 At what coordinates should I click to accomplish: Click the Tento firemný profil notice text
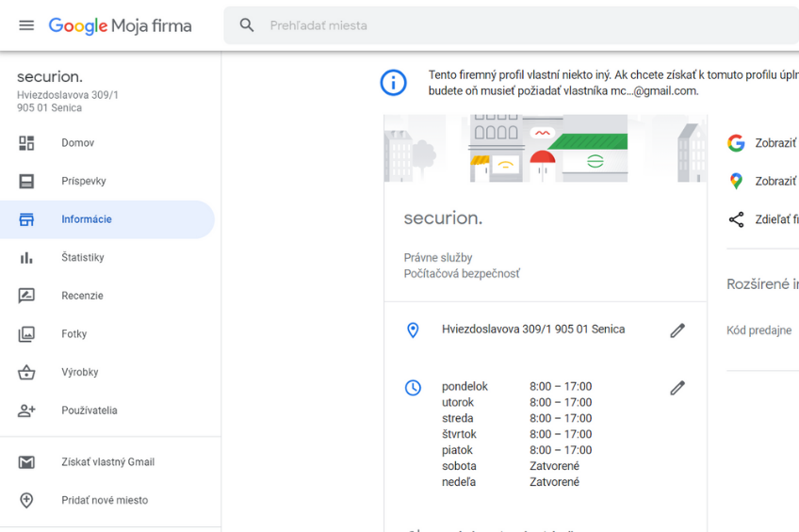point(613,83)
